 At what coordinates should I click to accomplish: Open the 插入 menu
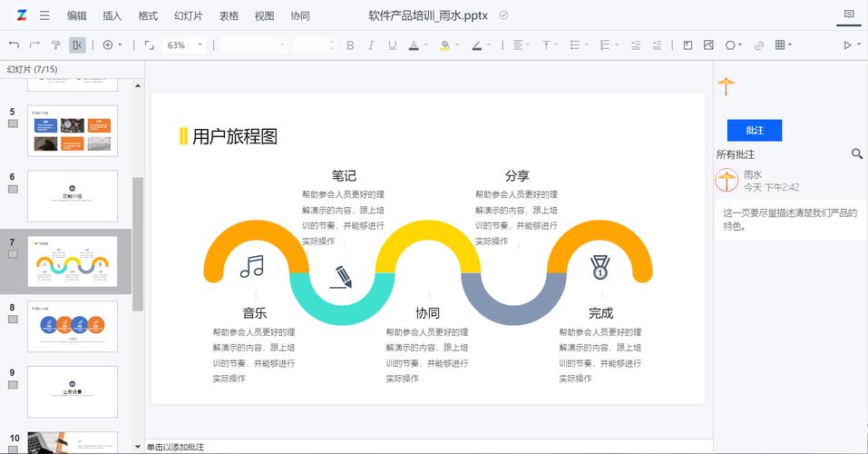pyautogui.click(x=112, y=15)
